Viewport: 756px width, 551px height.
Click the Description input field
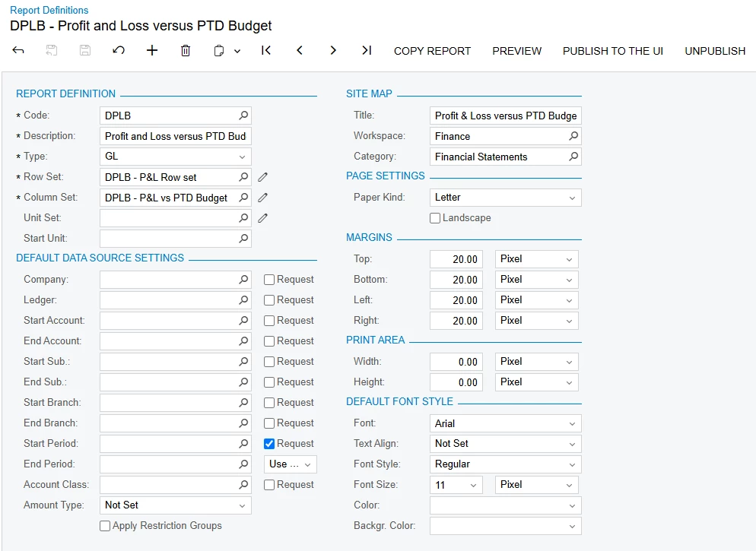(x=176, y=136)
